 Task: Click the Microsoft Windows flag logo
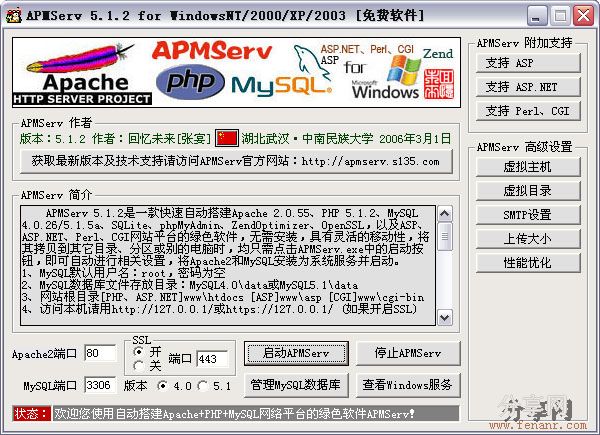(404, 70)
